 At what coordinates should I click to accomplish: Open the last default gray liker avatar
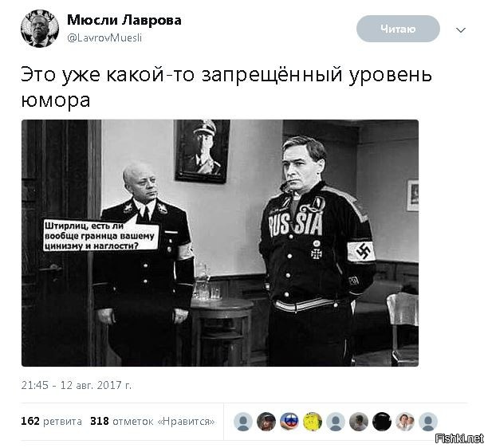428,422
